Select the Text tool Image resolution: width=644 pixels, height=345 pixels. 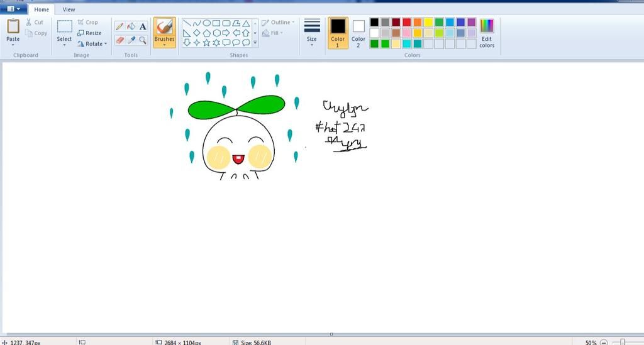tap(143, 26)
